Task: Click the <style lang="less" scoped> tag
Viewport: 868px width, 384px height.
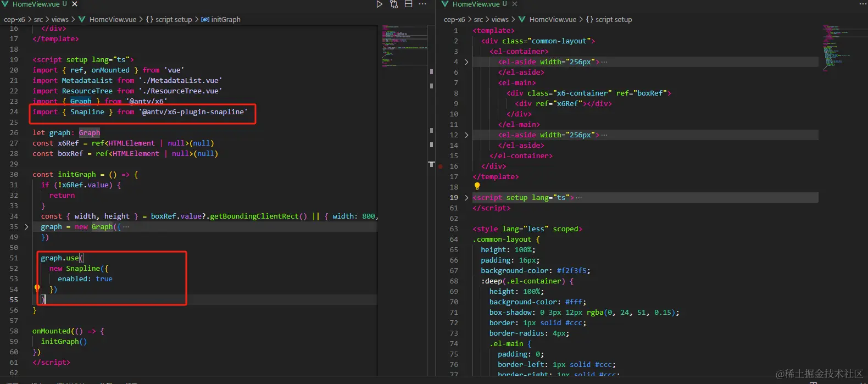Action: pyautogui.click(x=527, y=229)
